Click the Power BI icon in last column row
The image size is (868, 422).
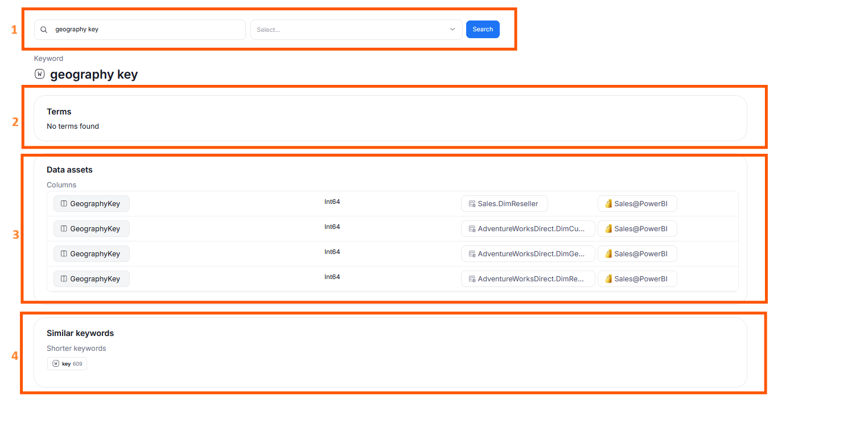tap(608, 279)
